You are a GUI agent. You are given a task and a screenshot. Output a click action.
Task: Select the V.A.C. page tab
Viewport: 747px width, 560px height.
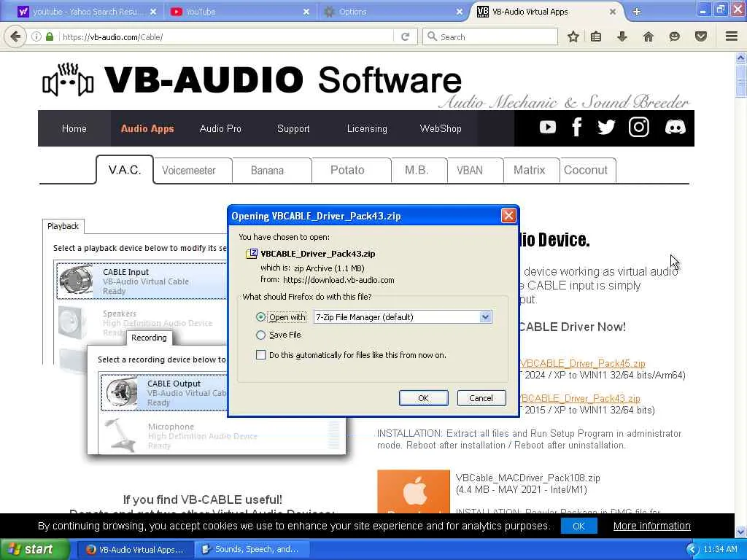[x=124, y=169]
